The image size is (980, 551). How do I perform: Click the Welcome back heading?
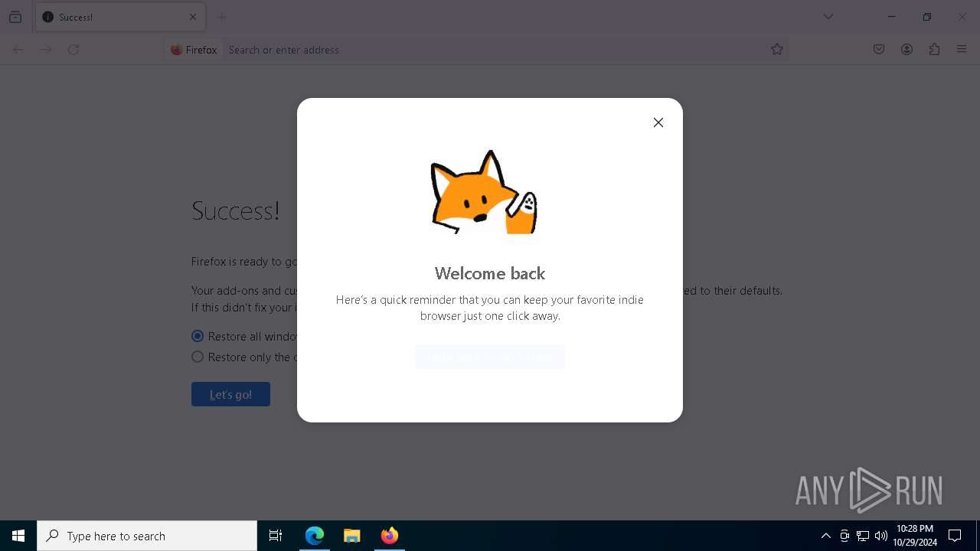coord(490,273)
